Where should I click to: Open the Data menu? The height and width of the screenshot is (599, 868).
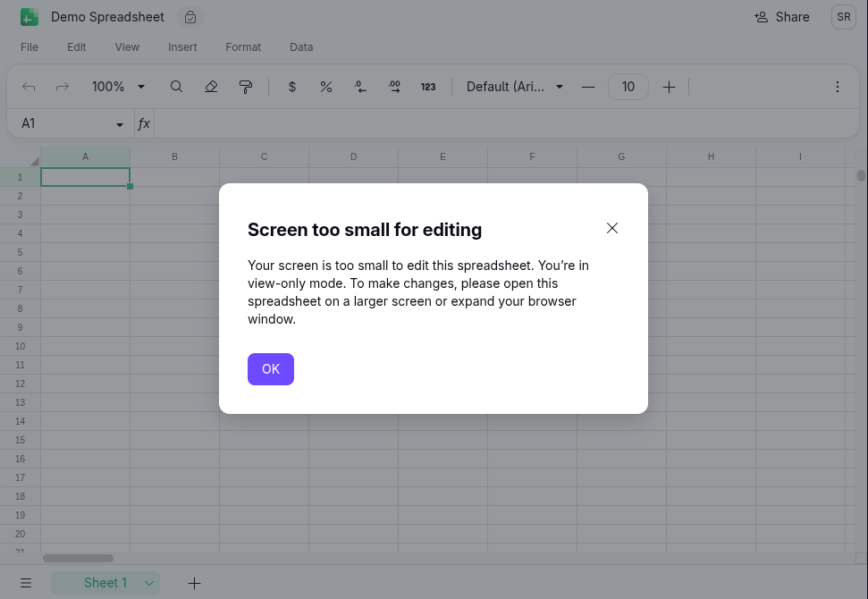300,46
